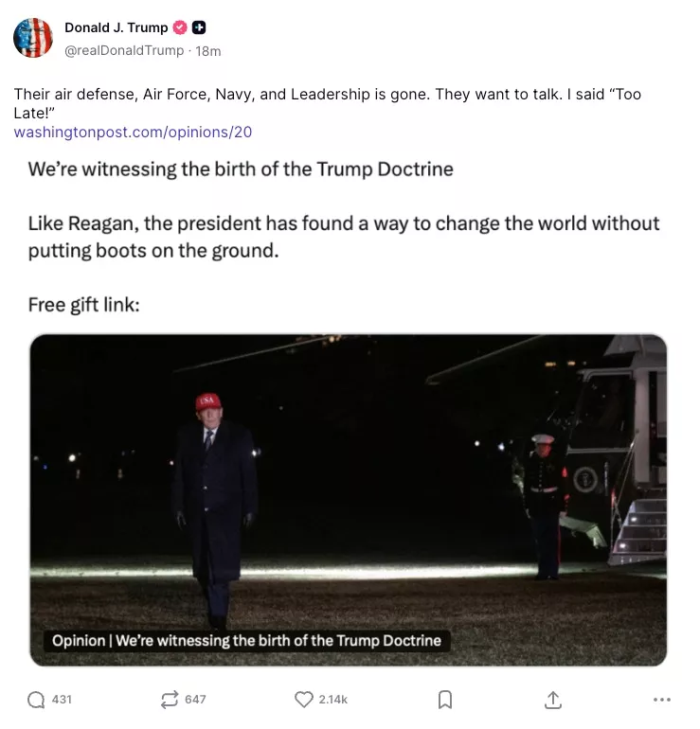Click the reply speech bubble icon
Viewport: 700px width, 729px height.
(x=36, y=699)
